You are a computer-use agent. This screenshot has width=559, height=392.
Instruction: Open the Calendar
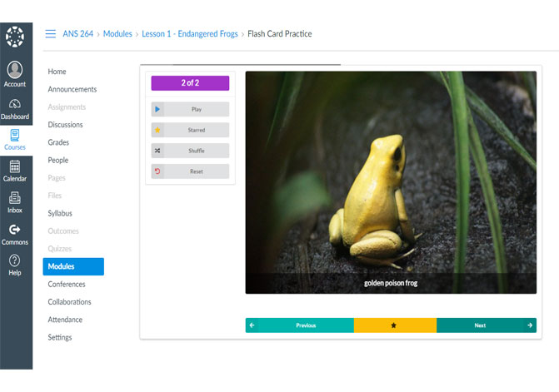[x=15, y=171]
